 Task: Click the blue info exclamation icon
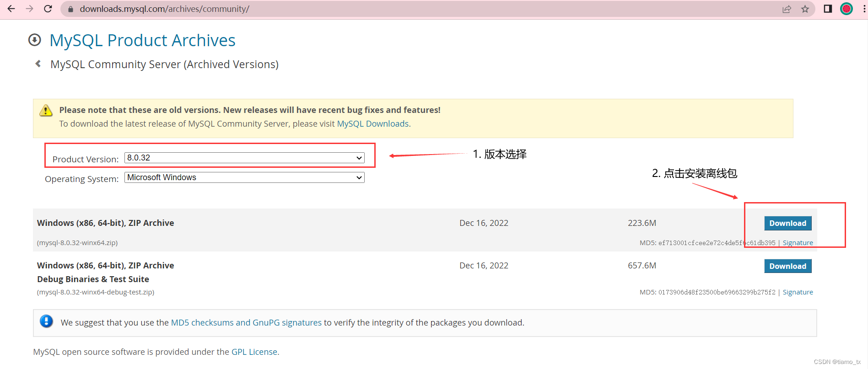[x=46, y=321]
